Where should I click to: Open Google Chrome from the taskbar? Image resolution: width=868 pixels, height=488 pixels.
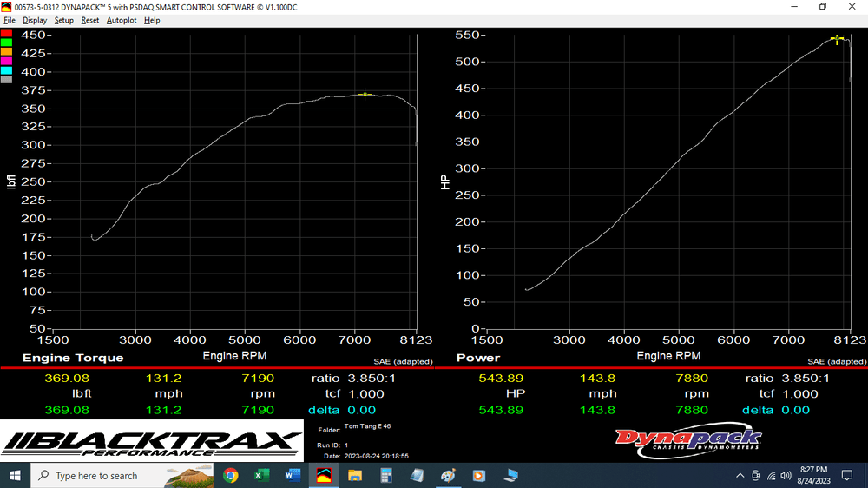(x=230, y=476)
